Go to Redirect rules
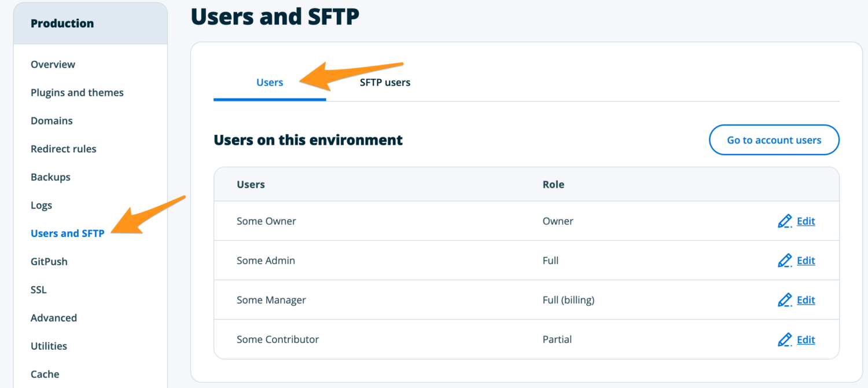Screen dimensions: 868x388 63,148
